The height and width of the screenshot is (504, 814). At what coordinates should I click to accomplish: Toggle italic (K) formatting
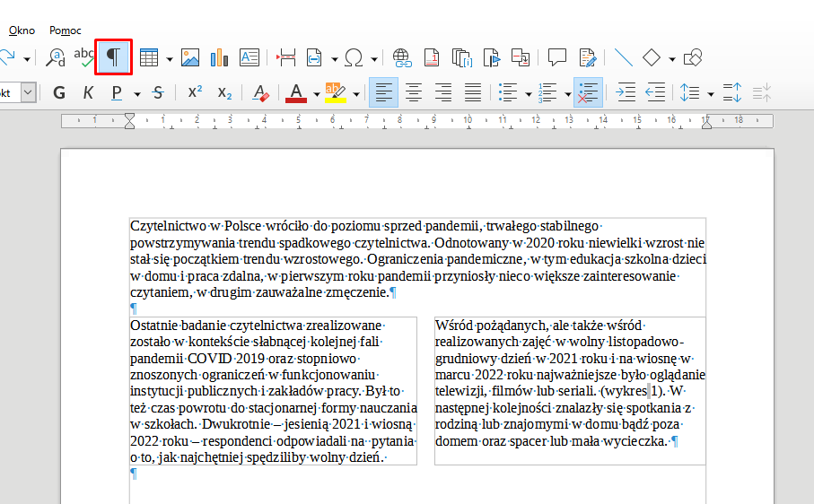click(x=88, y=92)
